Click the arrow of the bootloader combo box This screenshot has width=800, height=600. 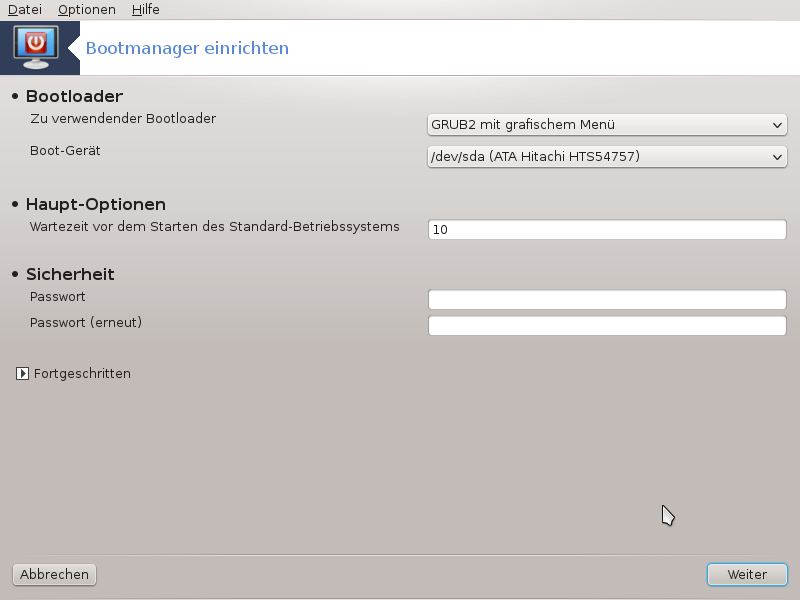click(777, 125)
